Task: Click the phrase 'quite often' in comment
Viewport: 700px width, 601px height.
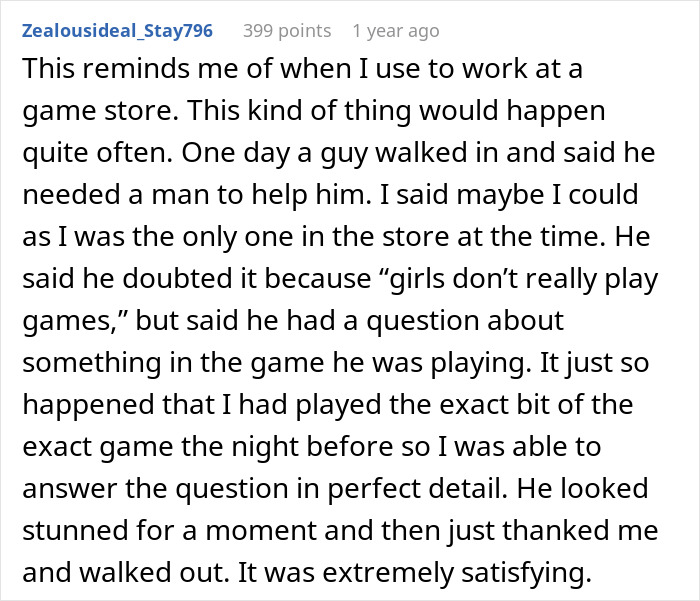Action: 97,153
